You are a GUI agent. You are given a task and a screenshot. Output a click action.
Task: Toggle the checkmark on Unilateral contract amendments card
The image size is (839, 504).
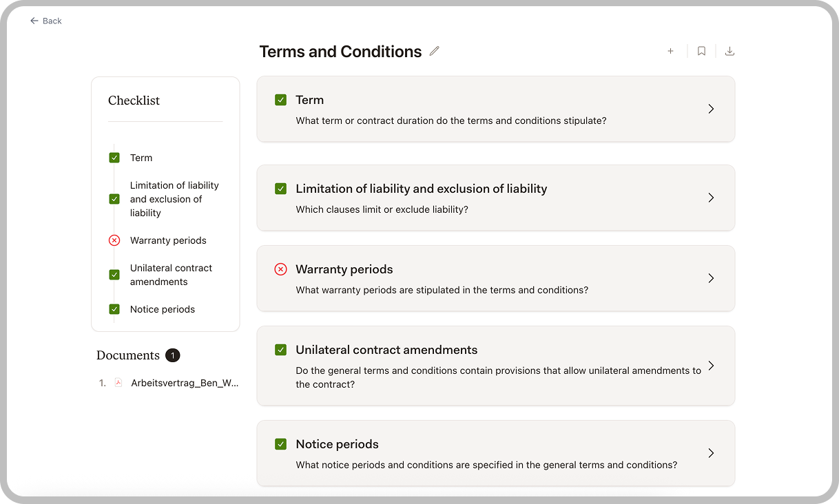click(280, 350)
